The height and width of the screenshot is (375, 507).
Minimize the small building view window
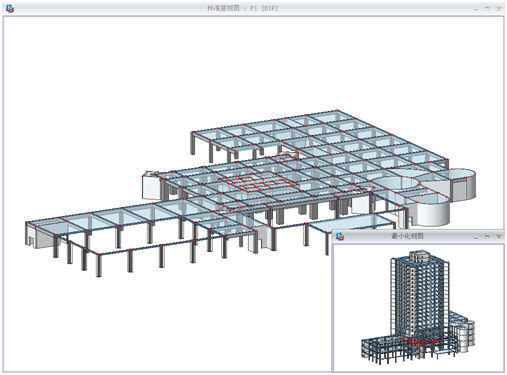tap(476, 236)
